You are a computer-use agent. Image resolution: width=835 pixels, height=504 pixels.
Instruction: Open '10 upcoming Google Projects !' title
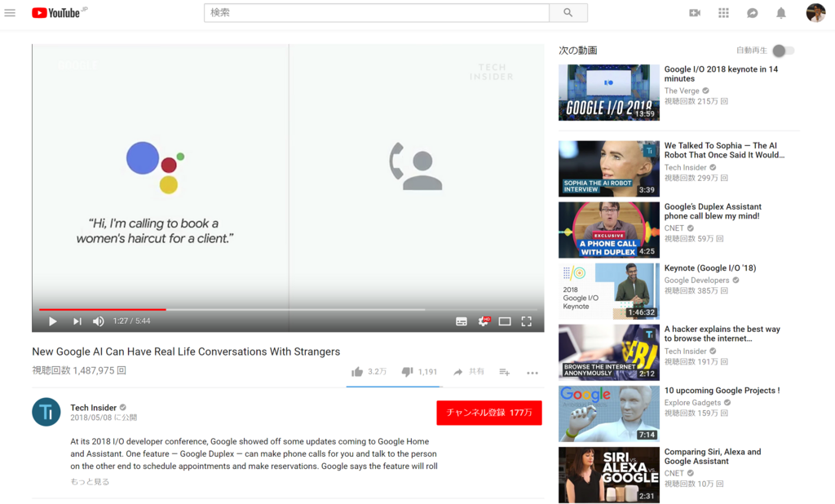[722, 391]
